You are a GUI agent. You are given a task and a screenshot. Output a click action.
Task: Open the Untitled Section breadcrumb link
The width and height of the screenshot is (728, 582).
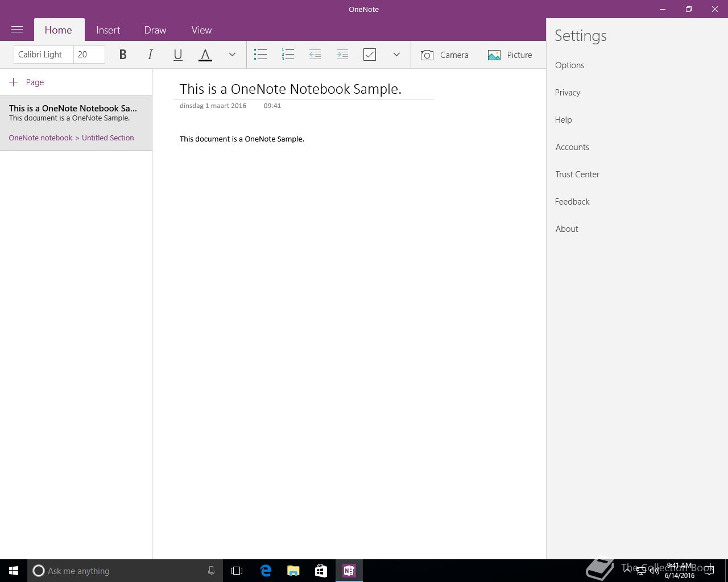tap(108, 138)
